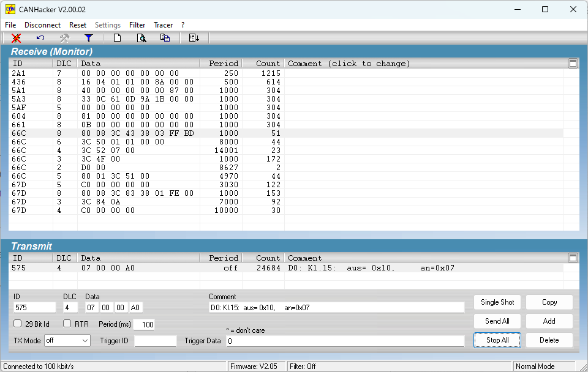
Task: Select the transmit row with ID 575
Action: [286, 268]
